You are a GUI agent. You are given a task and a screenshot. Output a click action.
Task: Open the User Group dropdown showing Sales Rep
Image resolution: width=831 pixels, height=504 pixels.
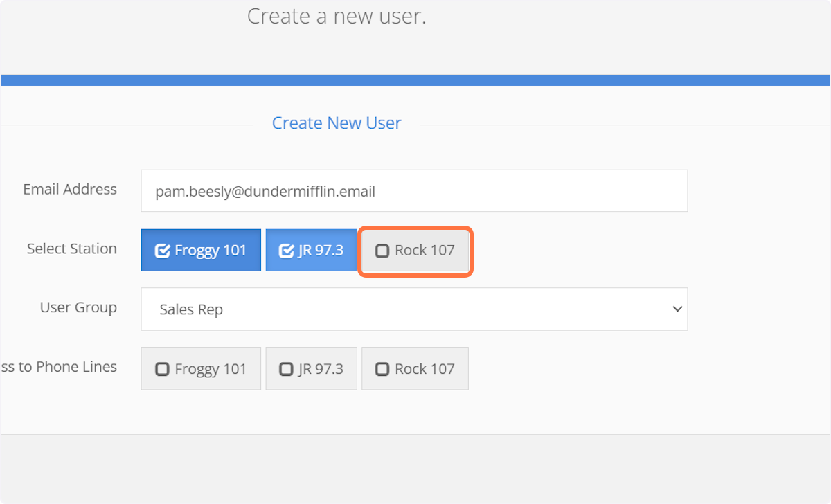pos(413,309)
